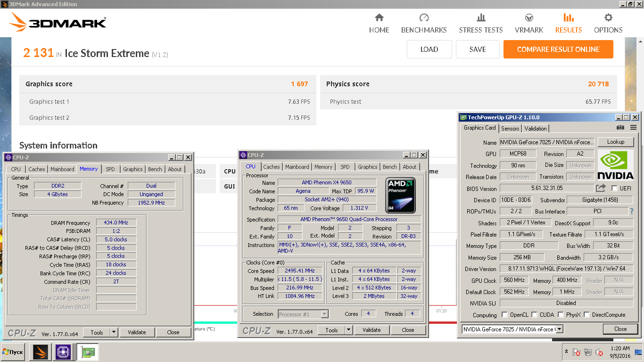Click Validate in CPU-Z Memory window
This screenshot has height=362, width=644.
point(137,332)
